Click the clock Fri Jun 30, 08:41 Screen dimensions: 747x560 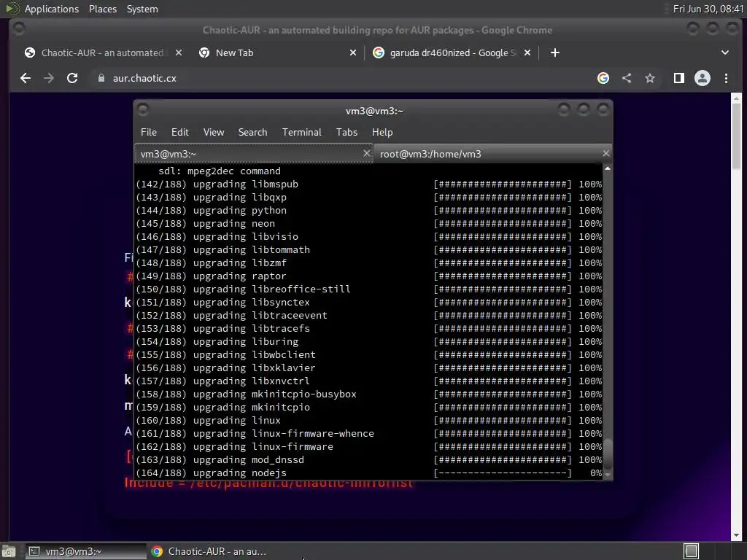(708, 9)
